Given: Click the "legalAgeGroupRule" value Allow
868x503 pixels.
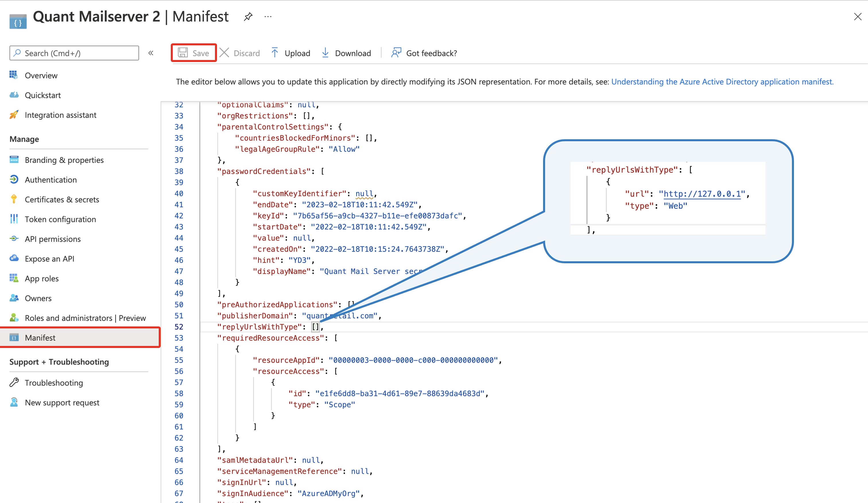Looking at the screenshot, I should coord(344,149).
